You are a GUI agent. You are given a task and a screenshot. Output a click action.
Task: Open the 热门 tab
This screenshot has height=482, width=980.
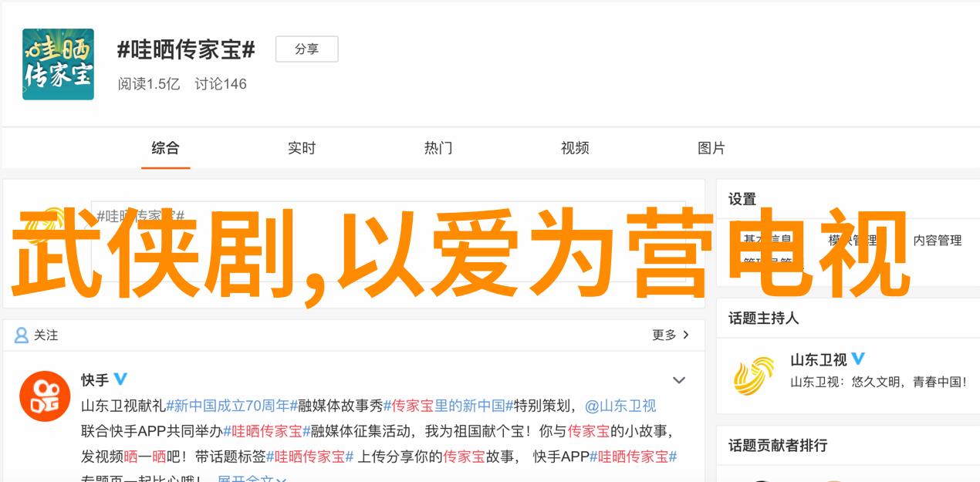click(x=438, y=148)
